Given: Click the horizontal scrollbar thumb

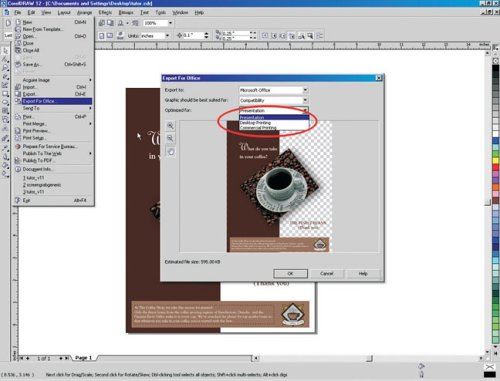Looking at the screenshot, I should [x=369, y=359].
